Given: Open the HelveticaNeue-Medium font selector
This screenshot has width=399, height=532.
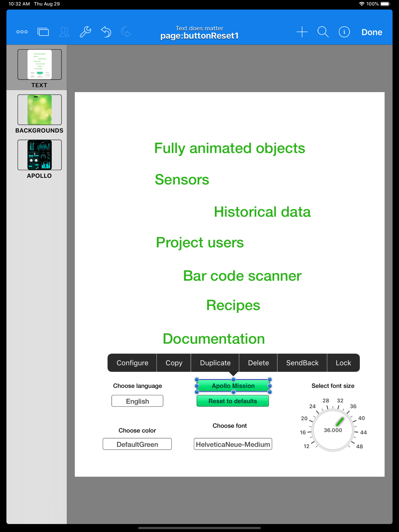Looking at the screenshot, I should [233, 444].
